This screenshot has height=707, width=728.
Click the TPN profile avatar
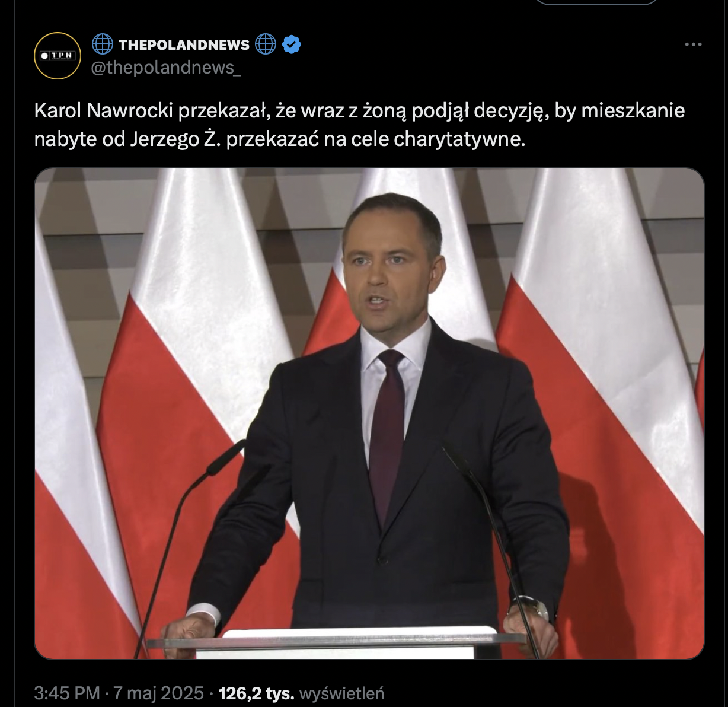[58, 56]
